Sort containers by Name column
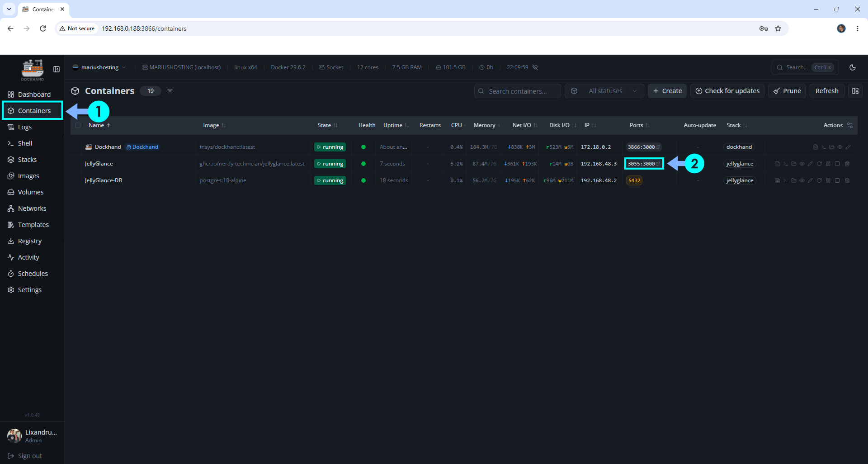 (x=99, y=125)
